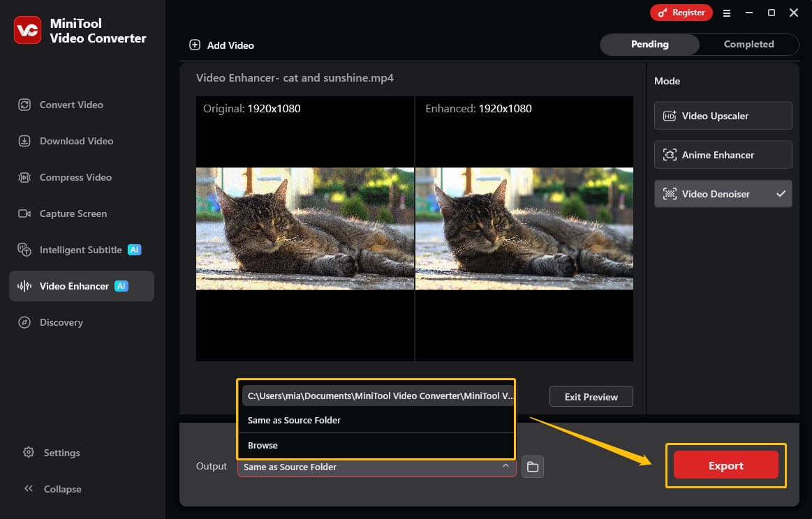Image resolution: width=812 pixels, height=519 pixels.
Task: Open the hamburger menu
Action: coord(727,13)
